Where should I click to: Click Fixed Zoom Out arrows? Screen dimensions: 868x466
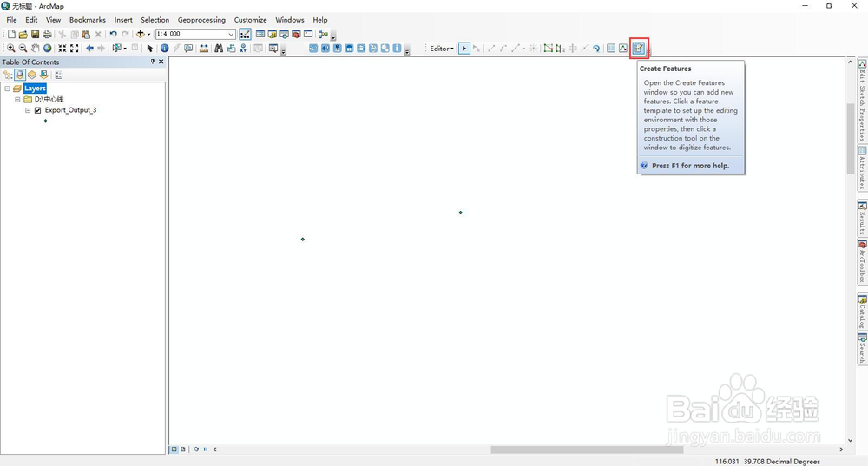tap(74, 49)
